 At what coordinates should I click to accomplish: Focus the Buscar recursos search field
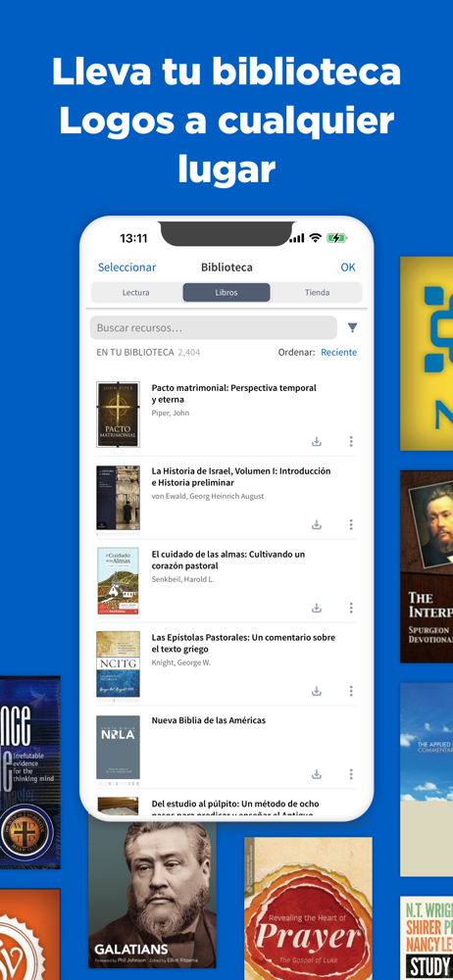coord(214,327)
